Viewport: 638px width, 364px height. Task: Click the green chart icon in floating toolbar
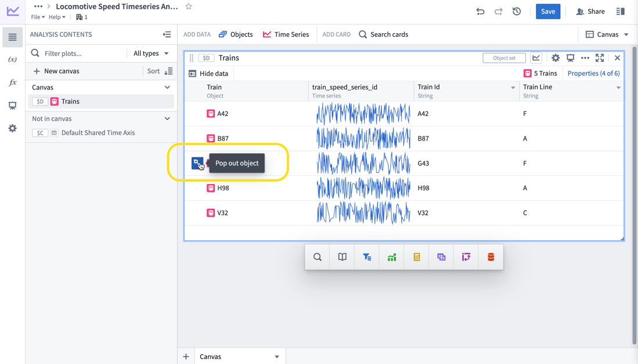392,257
